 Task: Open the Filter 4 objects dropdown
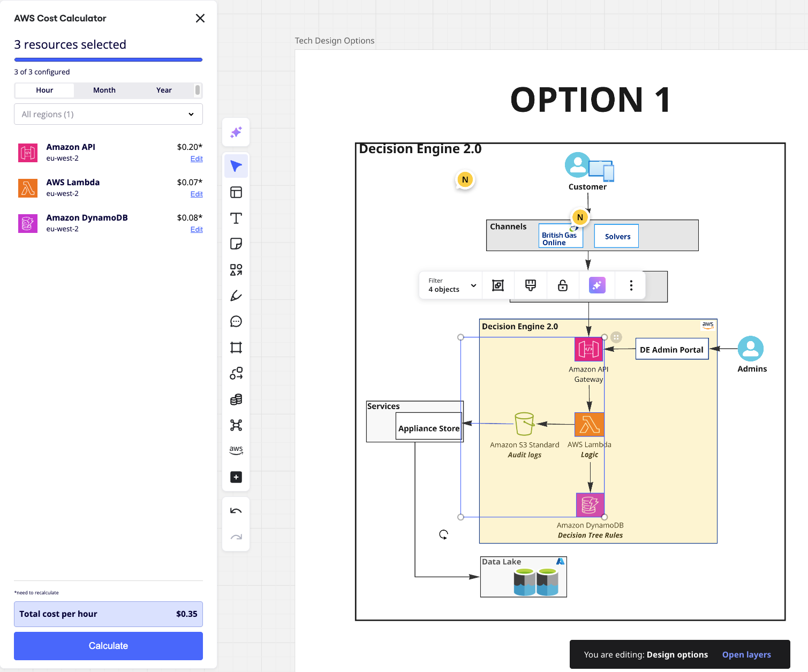coord(451,285)
